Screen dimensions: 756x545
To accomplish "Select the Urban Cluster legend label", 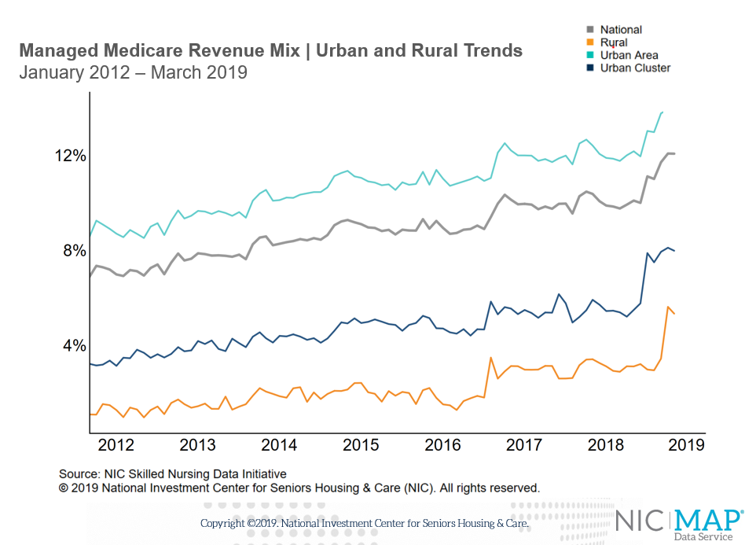I will point(636,68).
